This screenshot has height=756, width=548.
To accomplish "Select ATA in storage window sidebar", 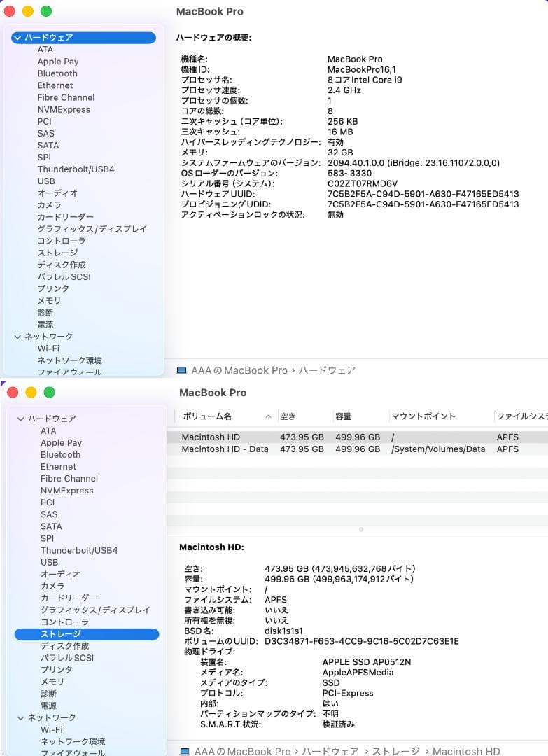I will (x=48, y=431).
